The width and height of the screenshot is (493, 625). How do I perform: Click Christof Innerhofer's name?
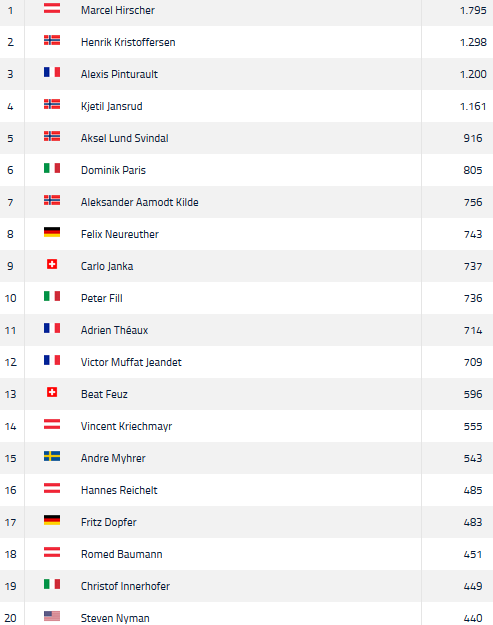(125, 586)
